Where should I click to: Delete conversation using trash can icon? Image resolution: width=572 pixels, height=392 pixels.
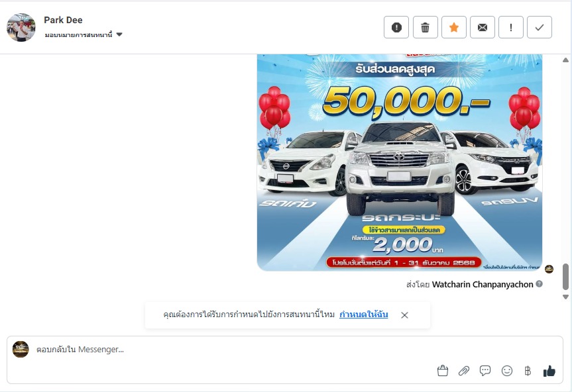[425, 27]
